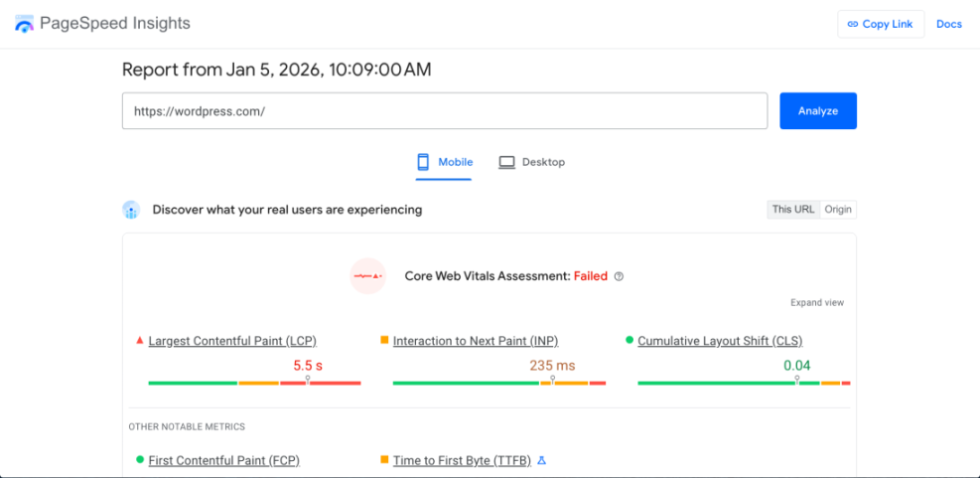Click the Other Notable Metrics label
This screenshot has height=478, width=980.
point(187,426)
